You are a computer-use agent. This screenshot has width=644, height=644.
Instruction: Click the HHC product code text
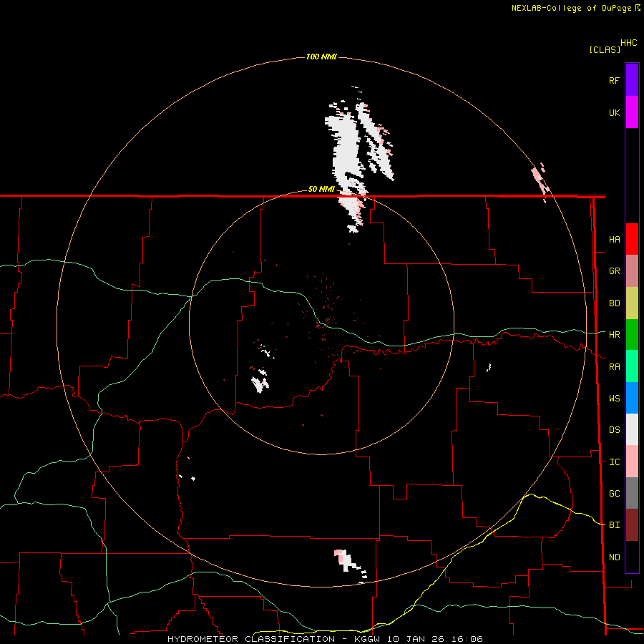629,43
